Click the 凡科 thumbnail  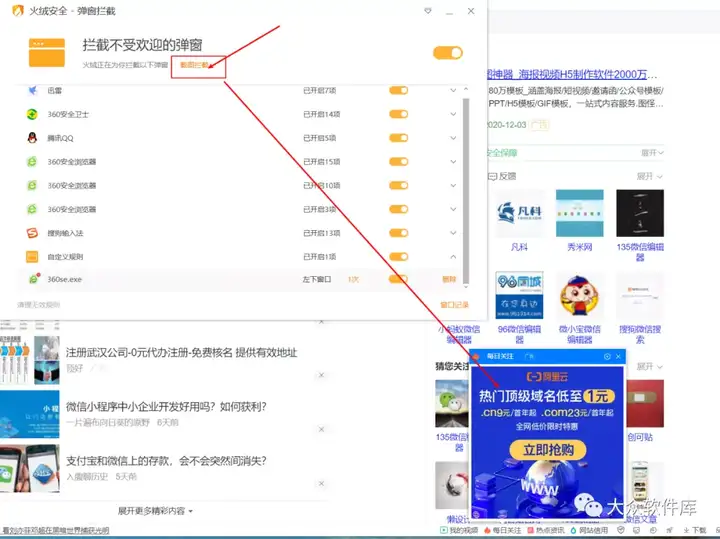(519, 213)
